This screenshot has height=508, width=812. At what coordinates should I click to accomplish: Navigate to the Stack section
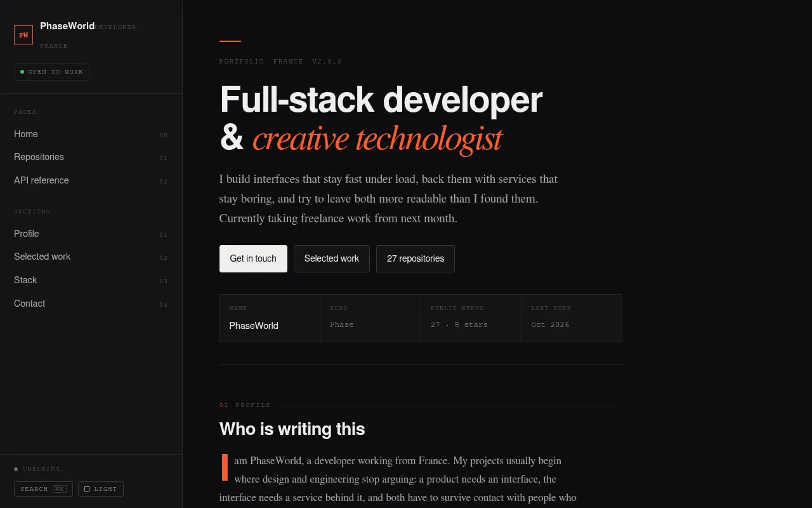(x=91, y=280)
